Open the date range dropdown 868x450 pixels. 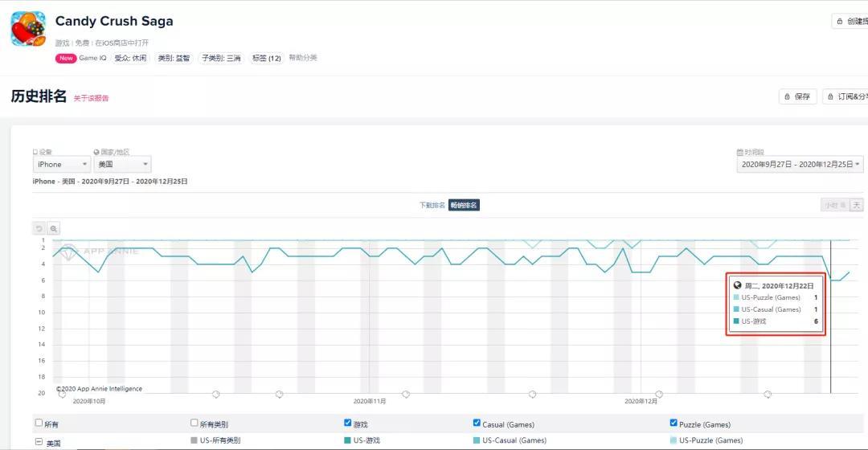(x=800, y=164)
